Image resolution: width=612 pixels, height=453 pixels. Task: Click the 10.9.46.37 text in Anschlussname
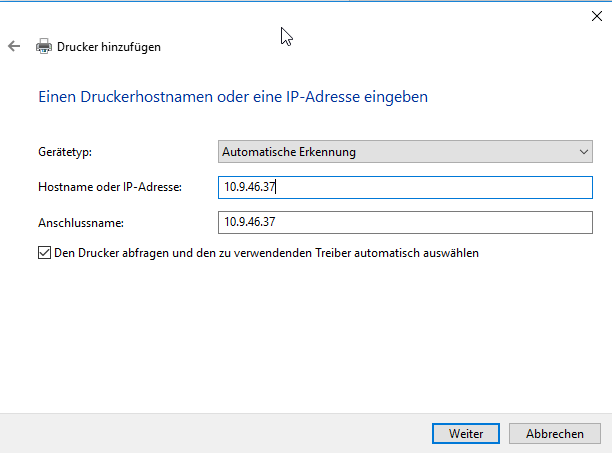[x=248, y=222]
